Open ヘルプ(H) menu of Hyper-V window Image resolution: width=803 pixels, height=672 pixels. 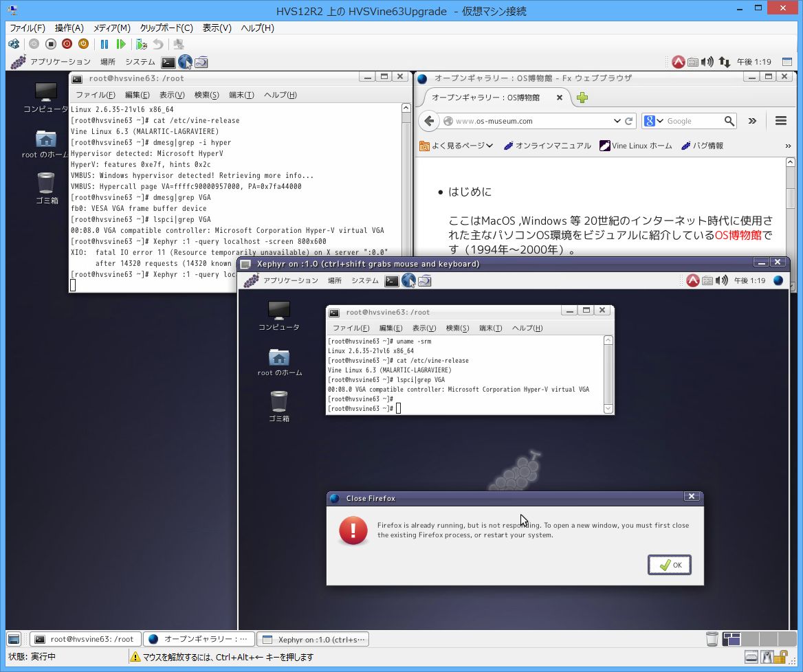pyautogui.click(x=258, y=28)
